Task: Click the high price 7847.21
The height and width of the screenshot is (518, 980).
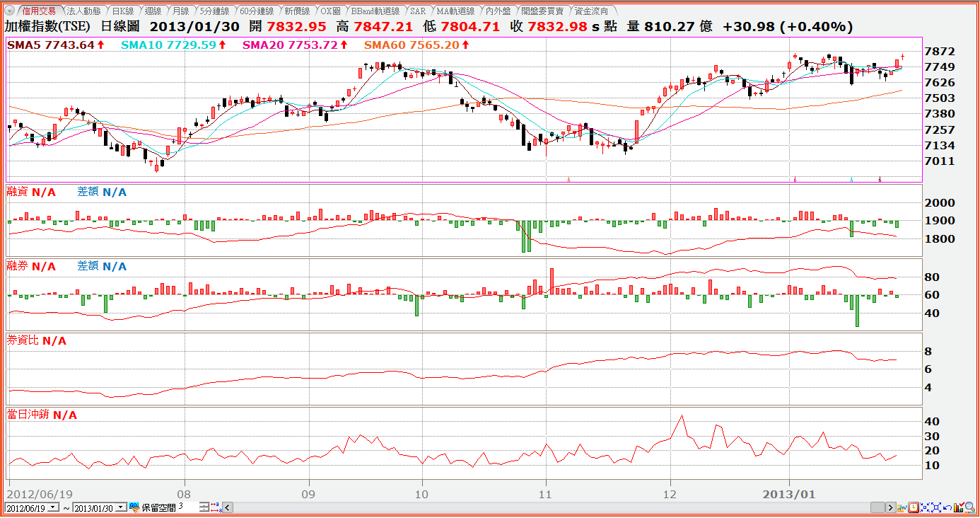Action: click(x=383, y=27)
